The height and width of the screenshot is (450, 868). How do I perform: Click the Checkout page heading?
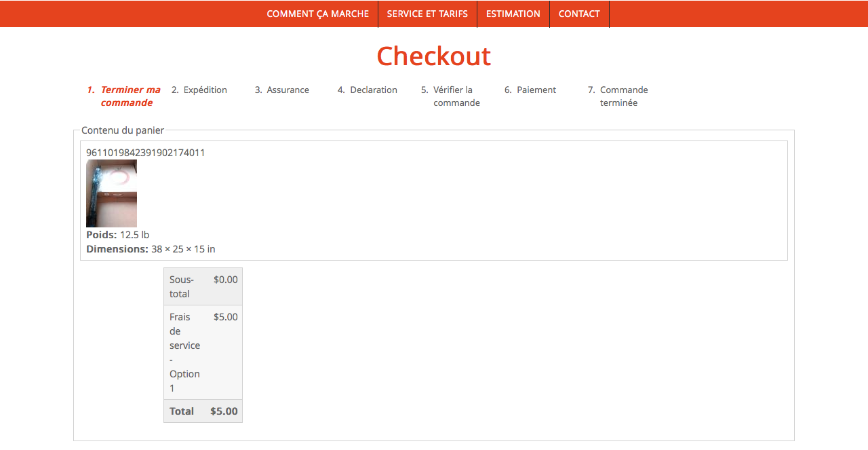point(433,56)
